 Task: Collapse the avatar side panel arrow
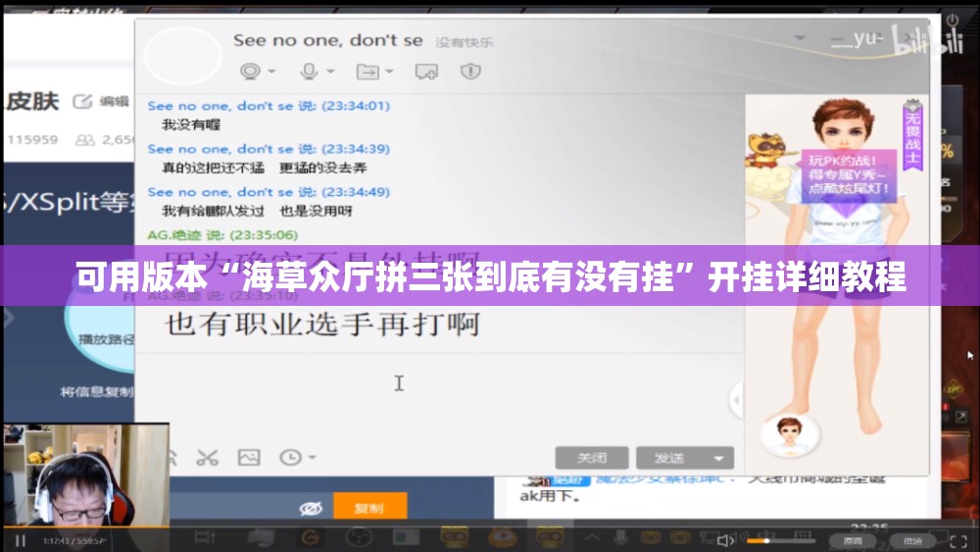(736, 399)
